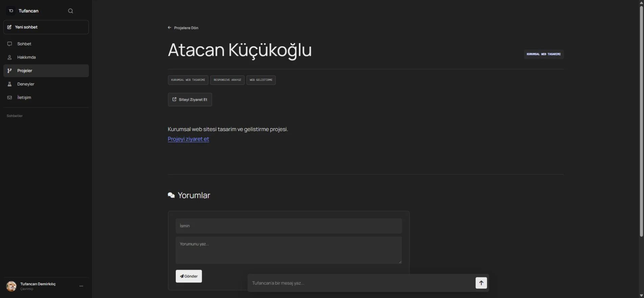Click the İletişim envelope icon

[x=9, y=98]
